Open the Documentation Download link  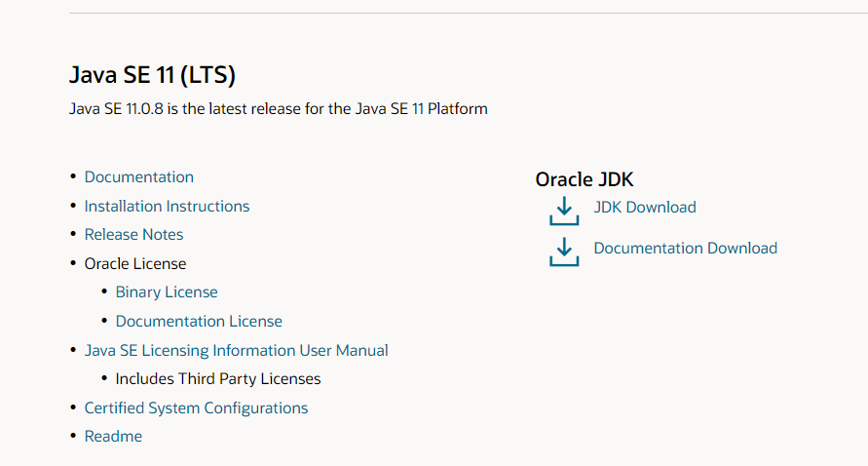(685, 249)
